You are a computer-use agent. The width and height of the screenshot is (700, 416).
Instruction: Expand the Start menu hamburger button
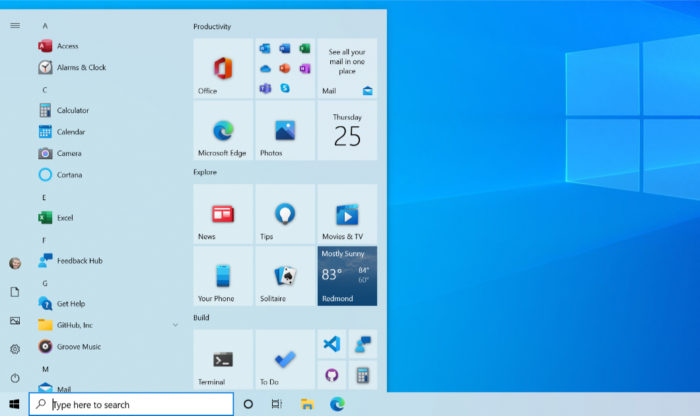point(15,25)
